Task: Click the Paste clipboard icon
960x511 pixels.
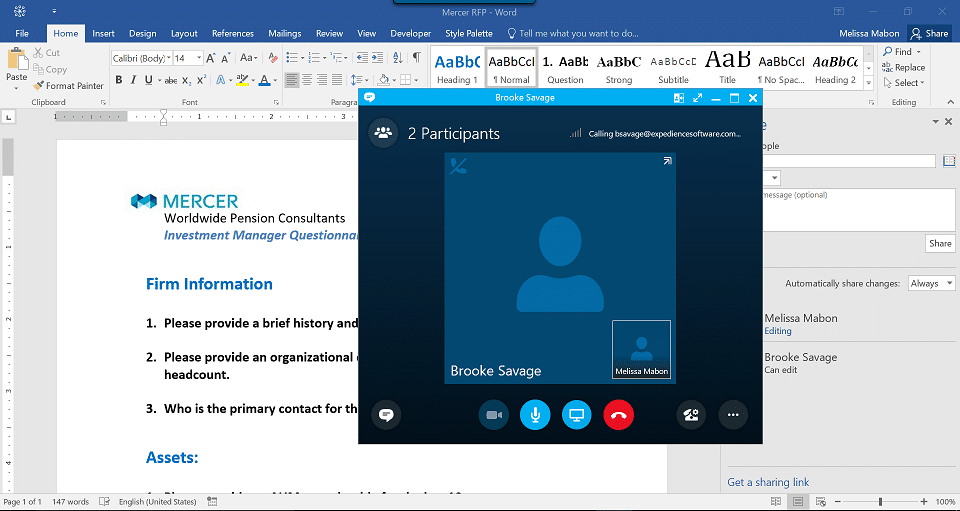Action: tap(17, 60)
